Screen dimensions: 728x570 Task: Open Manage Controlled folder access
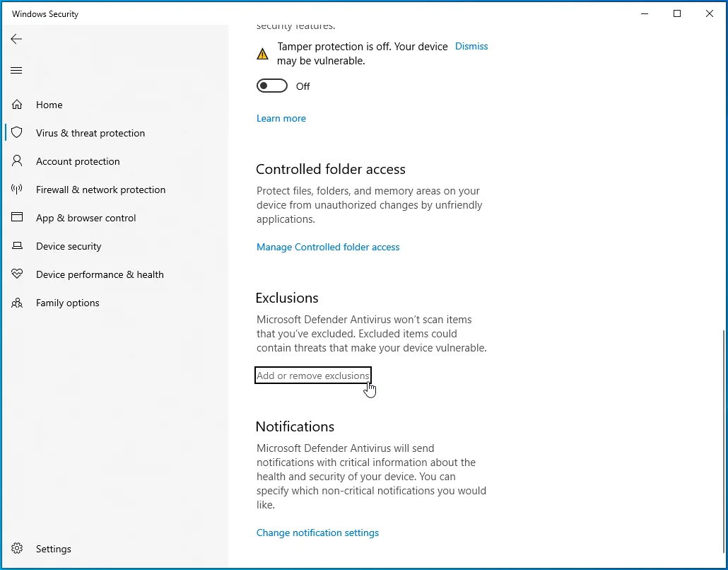328,247
